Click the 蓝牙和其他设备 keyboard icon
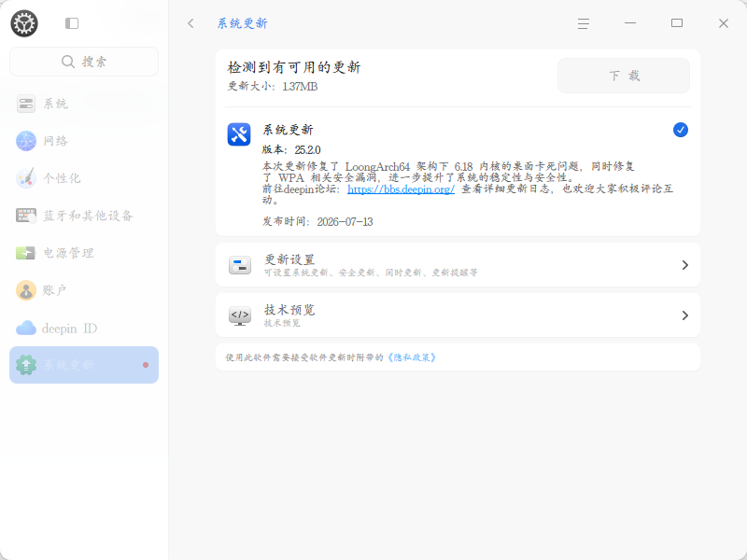This screenshot has height=560, width=747. [26, 216]
